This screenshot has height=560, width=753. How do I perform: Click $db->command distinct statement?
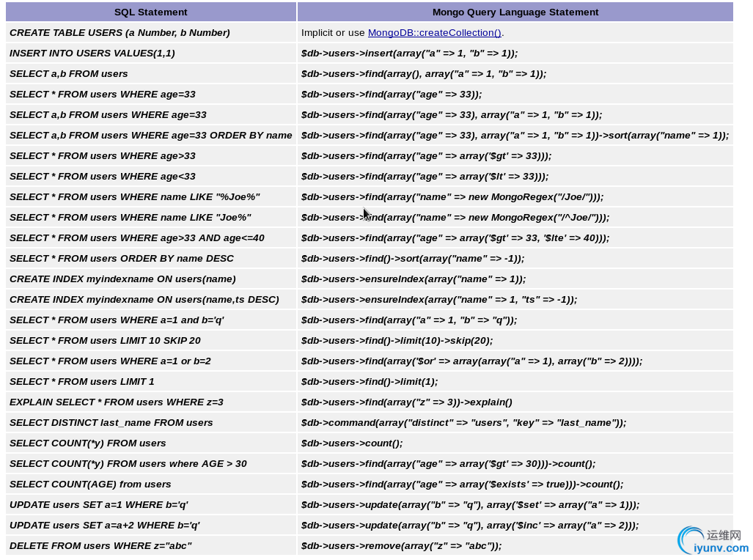(x=515, y=423)
